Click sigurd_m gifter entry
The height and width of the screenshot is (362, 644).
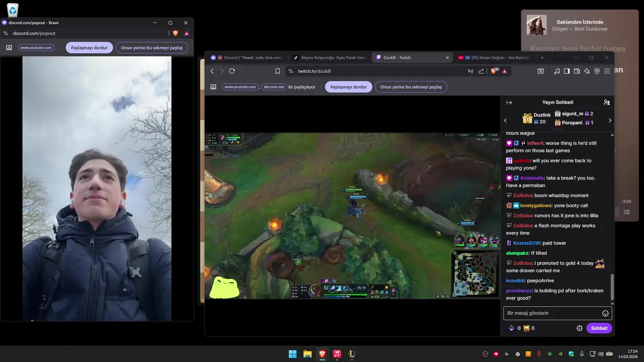click(574, 114)
